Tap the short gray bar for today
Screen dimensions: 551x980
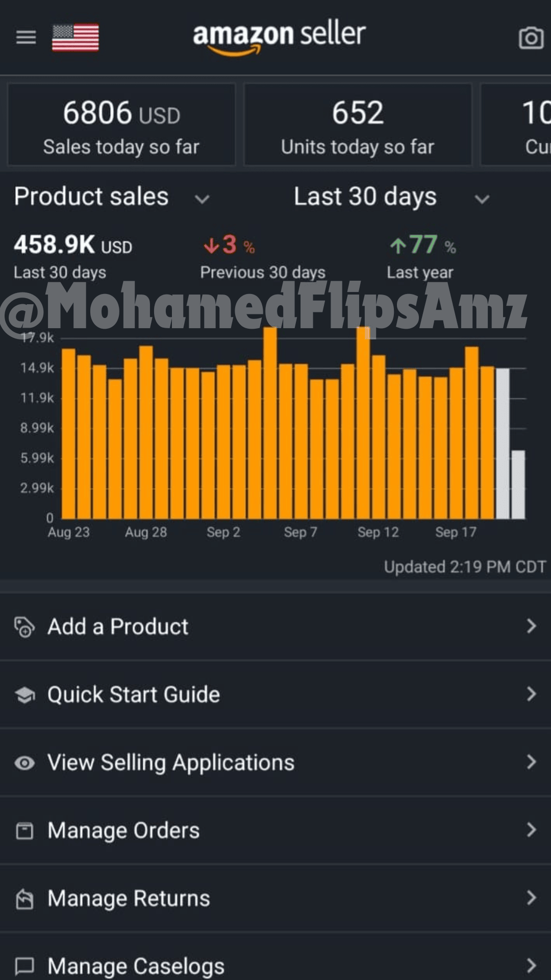(518, 484)
